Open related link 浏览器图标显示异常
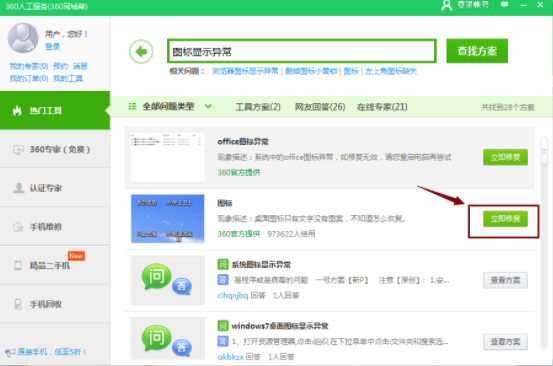The width and height of the screenshot is (553, 366). pyautogui.click(x=245, y=71)
